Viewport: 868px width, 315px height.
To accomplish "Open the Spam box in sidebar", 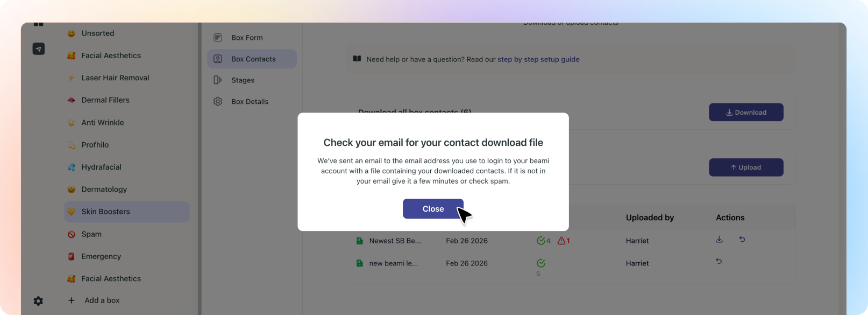I will click(x=91, y=234).
